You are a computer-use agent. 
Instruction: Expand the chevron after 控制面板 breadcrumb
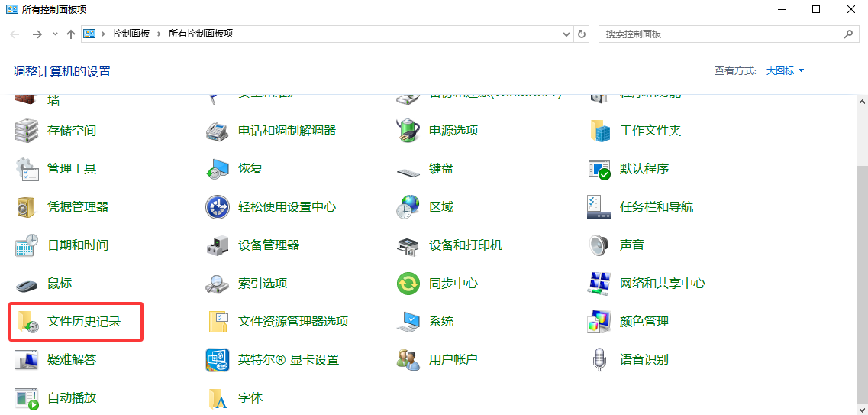click(159, 34)
